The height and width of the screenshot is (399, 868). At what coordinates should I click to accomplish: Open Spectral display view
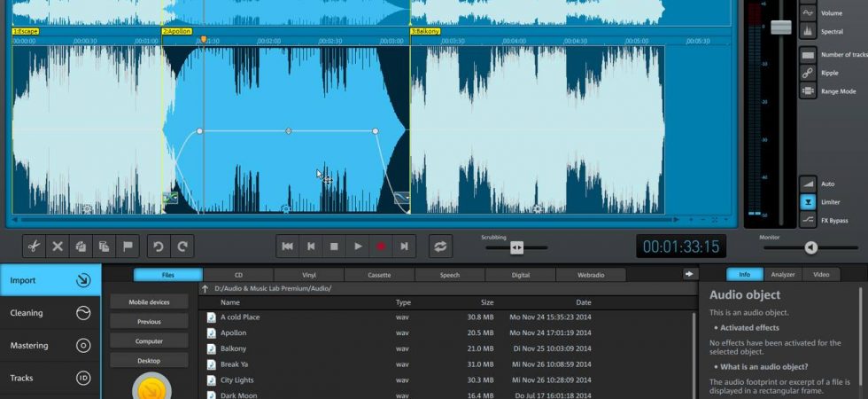click(x=808, y=32)
